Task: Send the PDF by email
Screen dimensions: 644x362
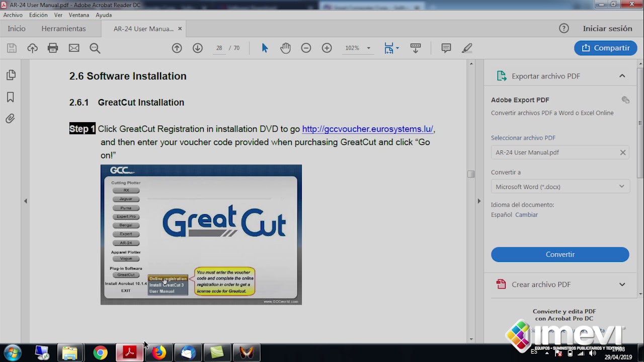Action: 74,48
